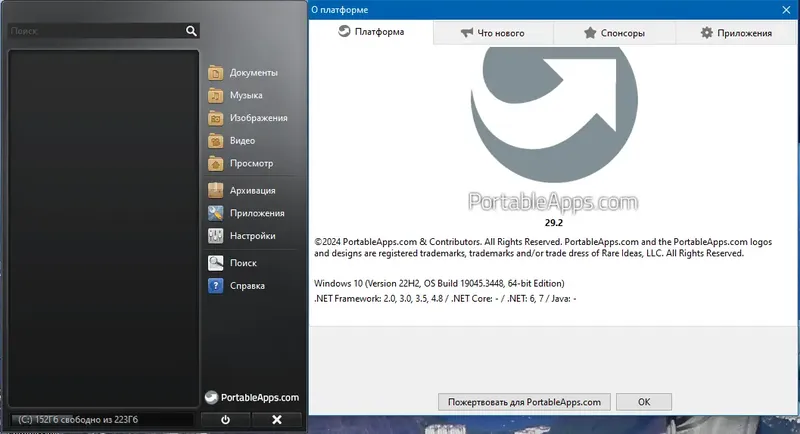Click the star icon on Спонсоры tab
Image resolution: width=800 pixels, height=434 pixels.
point(590,33)
